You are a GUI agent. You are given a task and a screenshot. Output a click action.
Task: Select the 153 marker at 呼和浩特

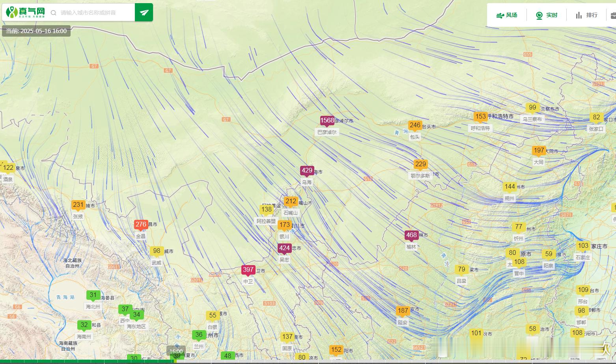480,117
